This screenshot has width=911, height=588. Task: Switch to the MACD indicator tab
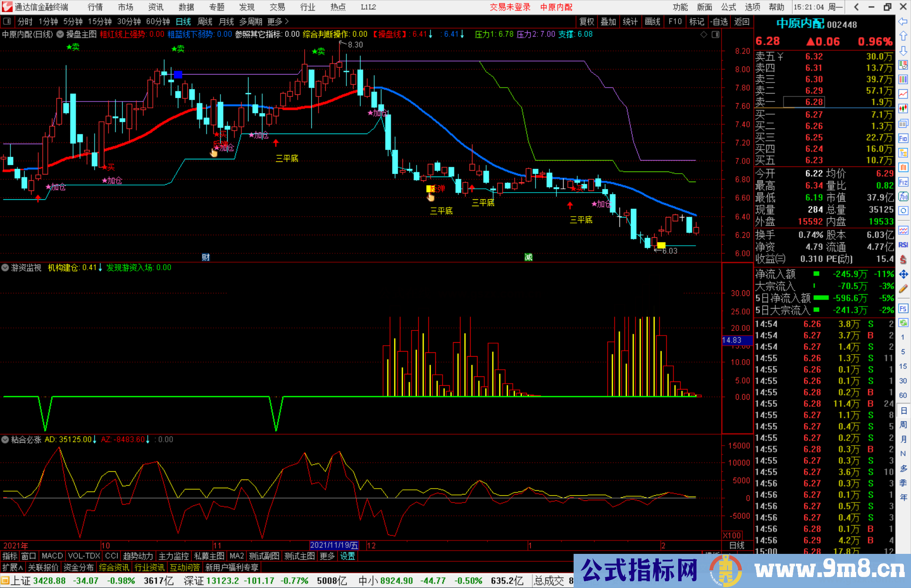pyautogui.click(x=52, y=556)
